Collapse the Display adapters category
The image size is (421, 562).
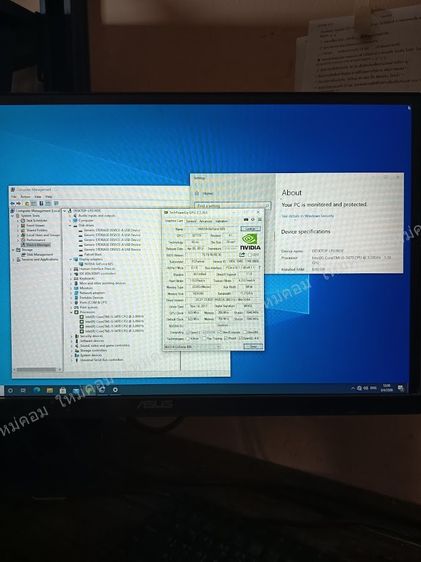coord(70,259)
